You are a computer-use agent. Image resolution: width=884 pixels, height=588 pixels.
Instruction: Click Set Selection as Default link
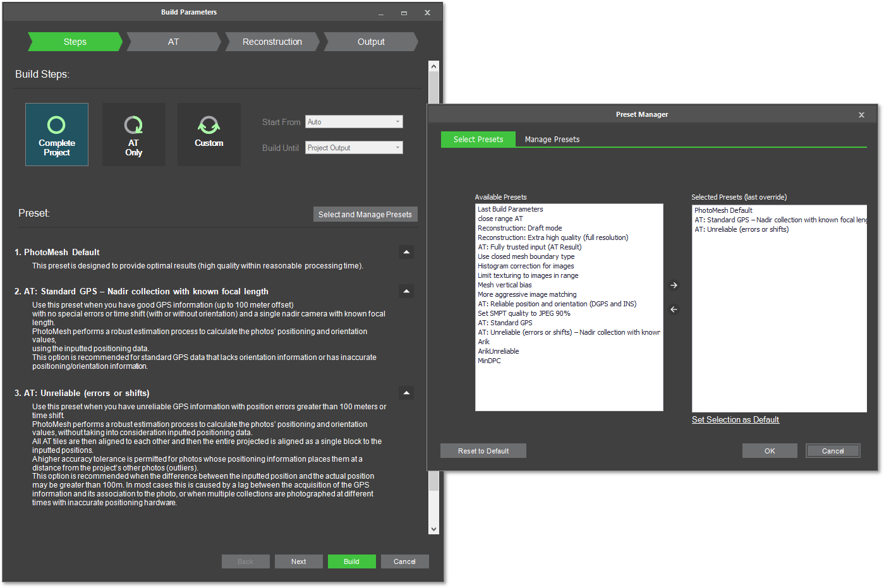pos(736,419)
